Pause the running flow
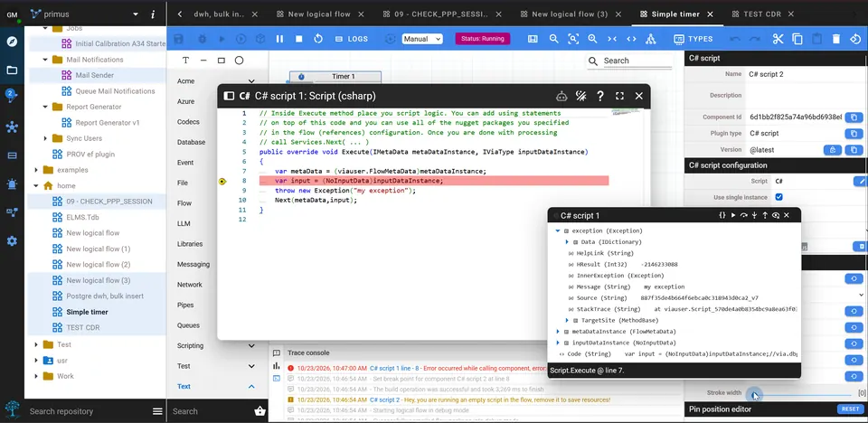The height and width of the screenshot is (423, 868). point(279,39)
